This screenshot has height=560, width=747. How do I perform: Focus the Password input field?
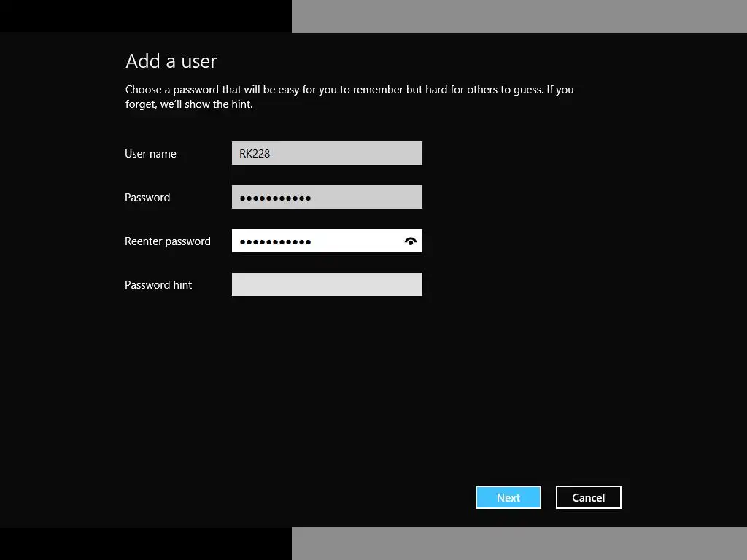pos(327,197)
